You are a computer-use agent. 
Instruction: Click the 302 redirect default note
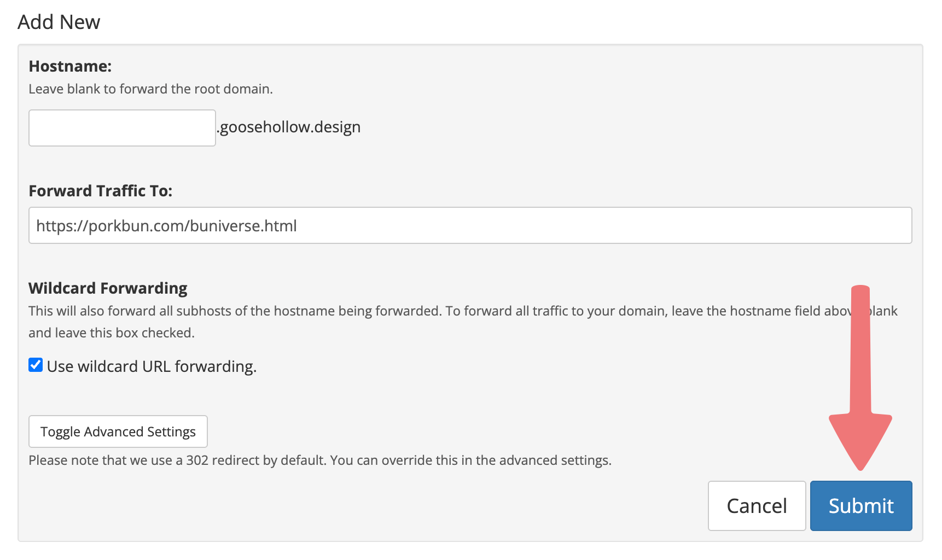pyautogui.click(x=319, y=460)
